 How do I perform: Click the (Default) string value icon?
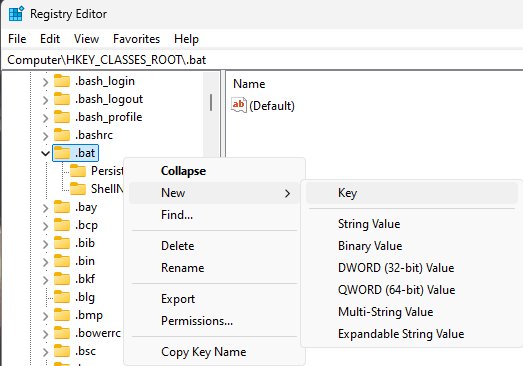pos(239,105)
